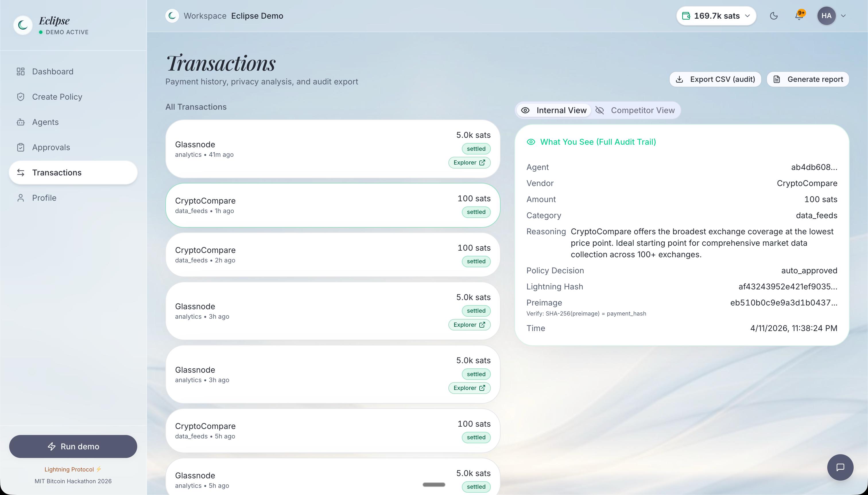
Task: Expand the 169.7k sats wallet dropdown
Action: [716, 16]
